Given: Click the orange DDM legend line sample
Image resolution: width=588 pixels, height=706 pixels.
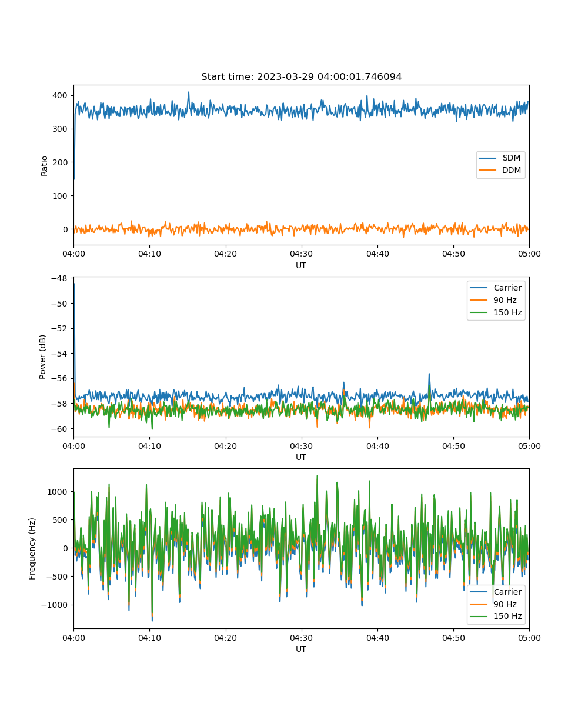Looking at the screenshot, I should tap(488, 171).
